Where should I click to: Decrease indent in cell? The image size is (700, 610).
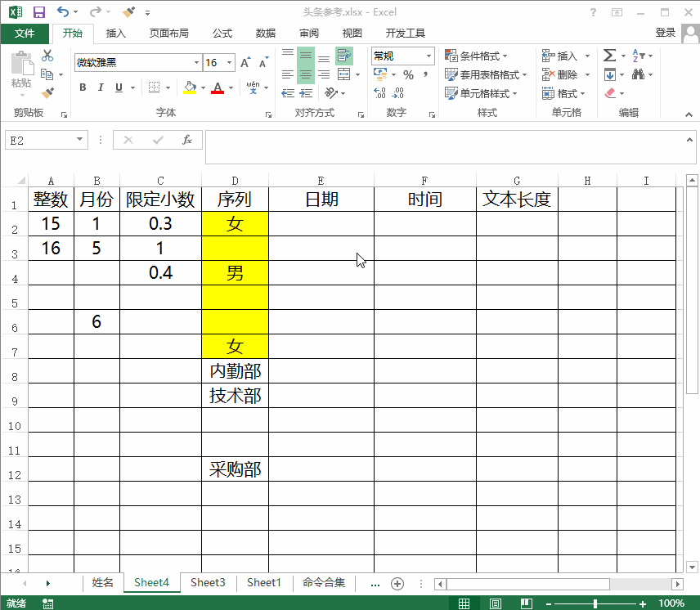pos(288,93)
